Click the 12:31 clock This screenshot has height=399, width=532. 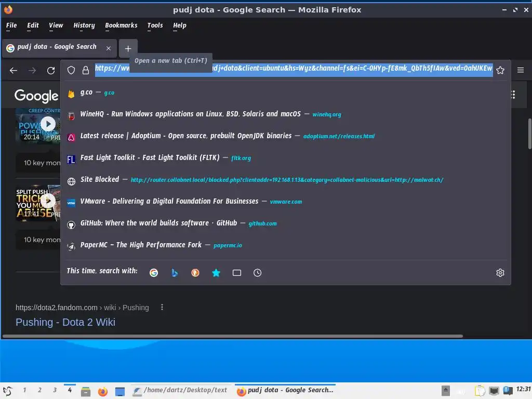(x=523, y=389)
